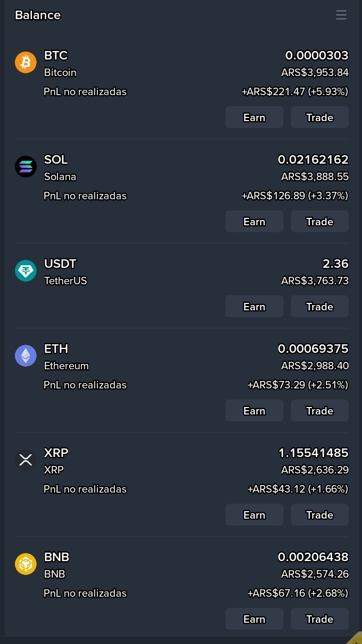This screenshot has width=362, height=644.
Task: Click the TetherUS coin icon
Action: [x=26, y=271]
